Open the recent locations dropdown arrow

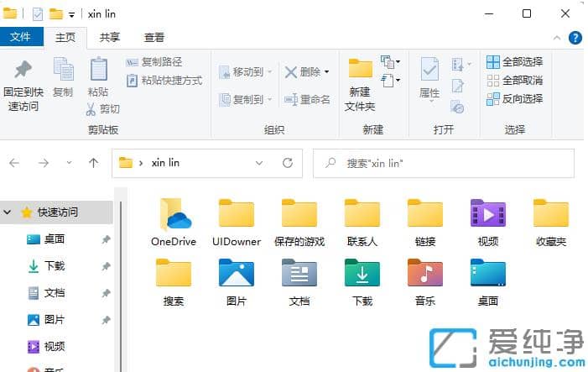[69, 163]
